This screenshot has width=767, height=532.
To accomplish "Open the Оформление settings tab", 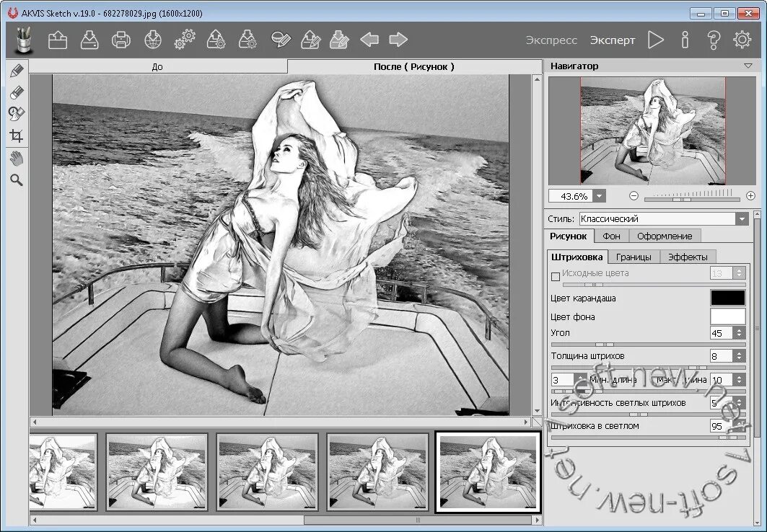I will (x=665, y=236).
